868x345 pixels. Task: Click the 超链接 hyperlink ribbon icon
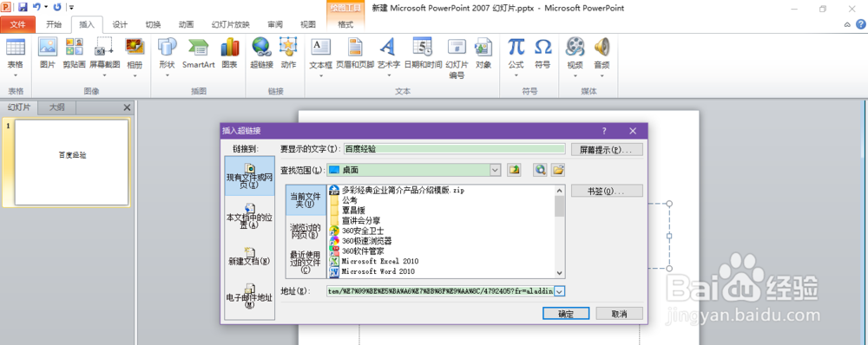tap(261, 53)
